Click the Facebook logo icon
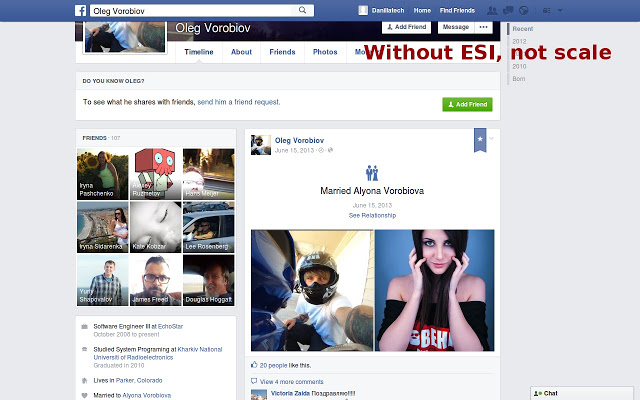 point(80,11)
